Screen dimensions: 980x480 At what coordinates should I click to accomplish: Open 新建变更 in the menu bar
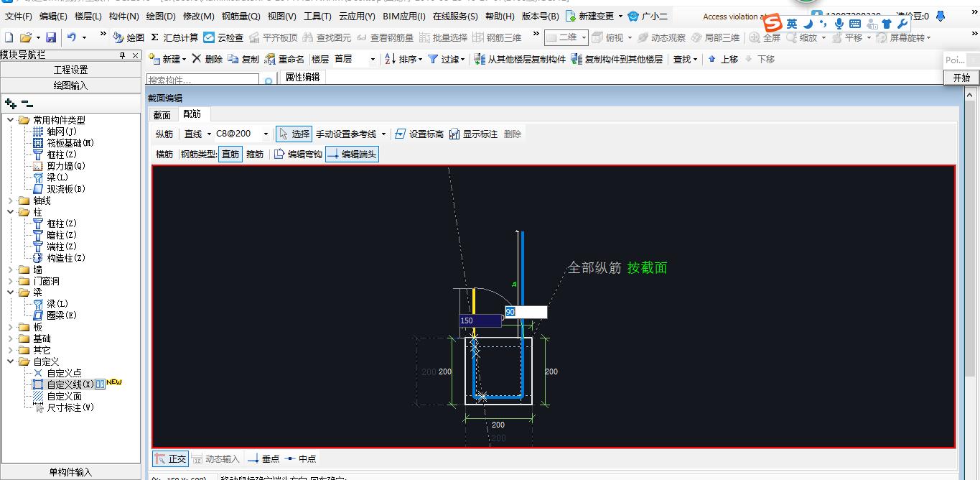(594, 16)
